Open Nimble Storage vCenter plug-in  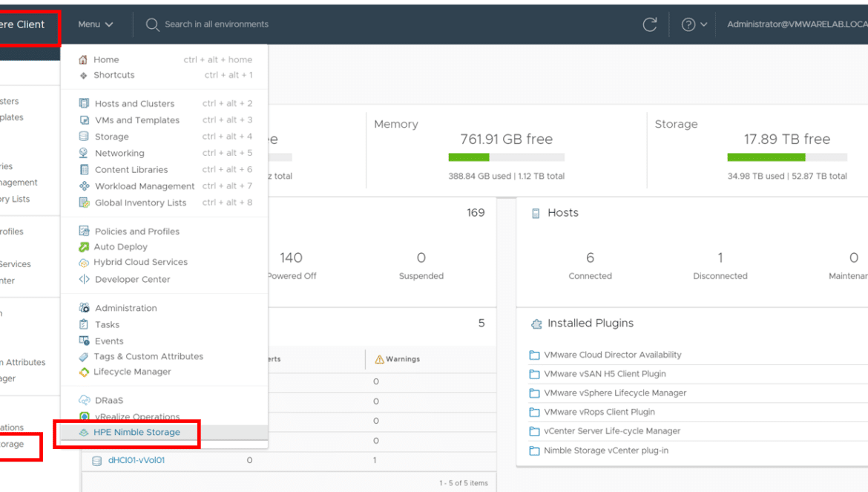pos(605,450)
